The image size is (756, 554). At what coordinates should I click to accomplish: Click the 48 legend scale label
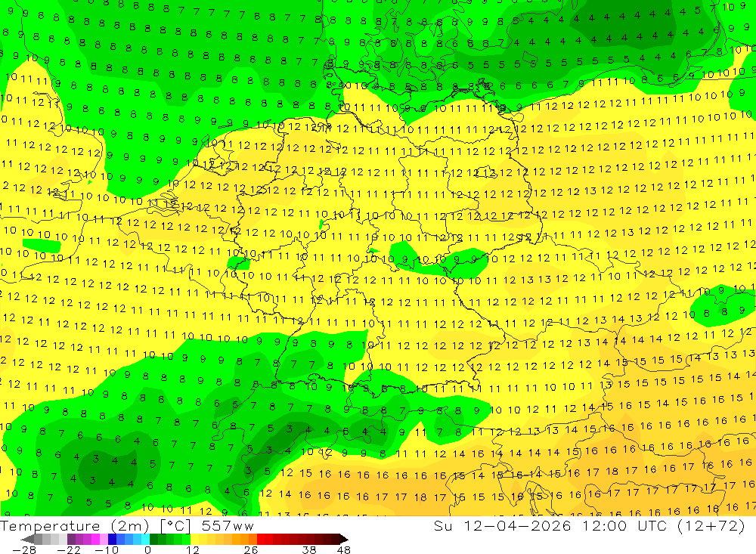(x=344, y=549)
